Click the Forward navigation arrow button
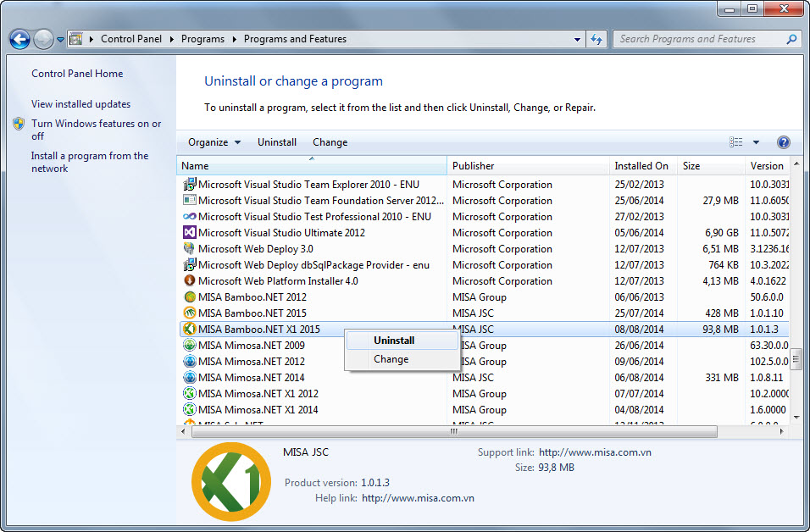The height and width of the screenshot is (532, 810). 43,39
